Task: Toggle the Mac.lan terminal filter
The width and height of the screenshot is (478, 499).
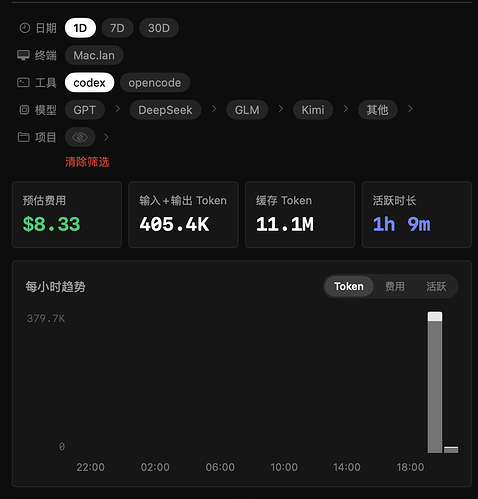Action: [94, 55]
